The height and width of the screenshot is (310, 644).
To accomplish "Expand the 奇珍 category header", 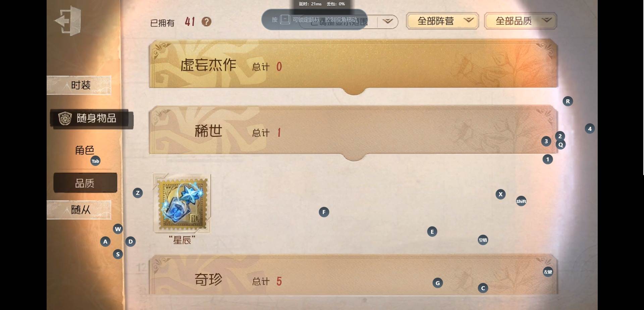I will point(353,276).
